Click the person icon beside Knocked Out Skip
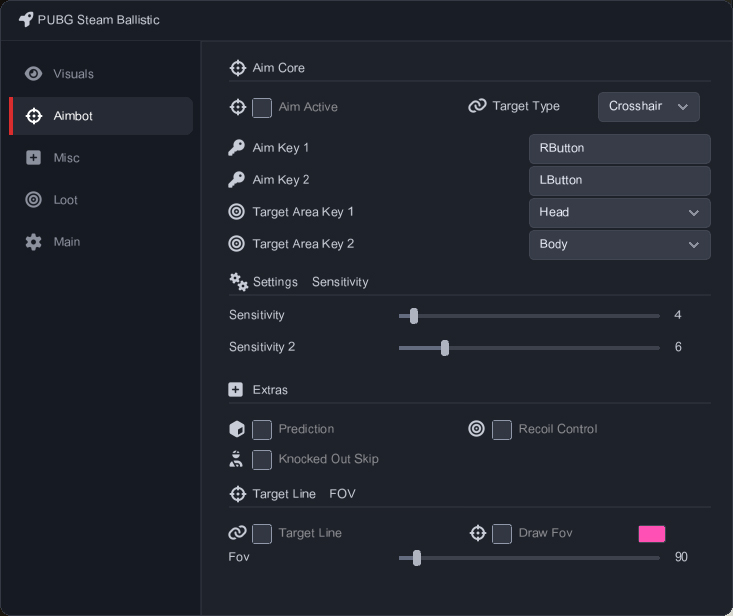The width and height of the screenshot is (733, 616). pos(236,459)
